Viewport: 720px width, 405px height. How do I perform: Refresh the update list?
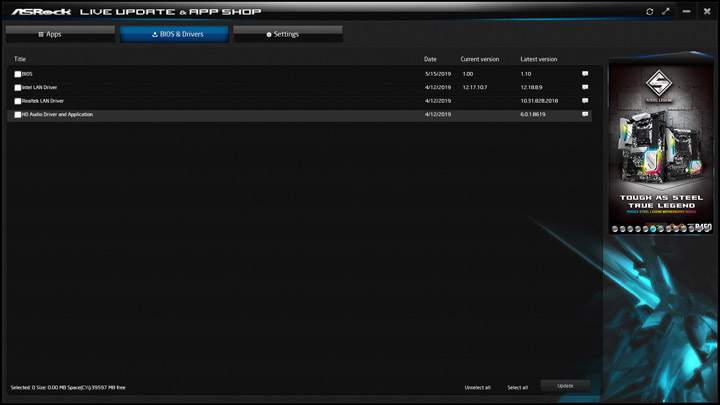pyautogui.click(x=649, y=11)
